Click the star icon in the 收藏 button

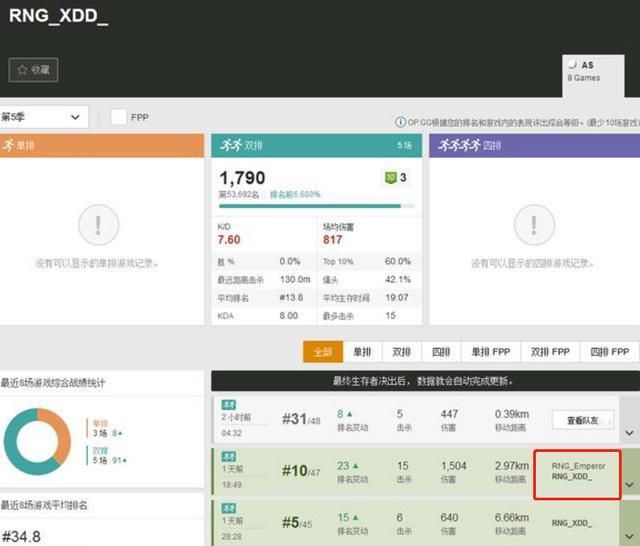[22, 70]
